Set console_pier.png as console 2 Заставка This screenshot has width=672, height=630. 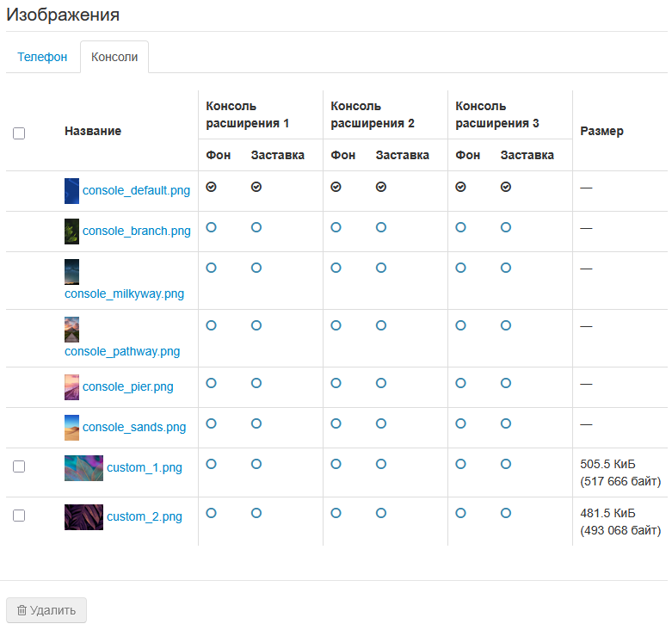point(381,383)
